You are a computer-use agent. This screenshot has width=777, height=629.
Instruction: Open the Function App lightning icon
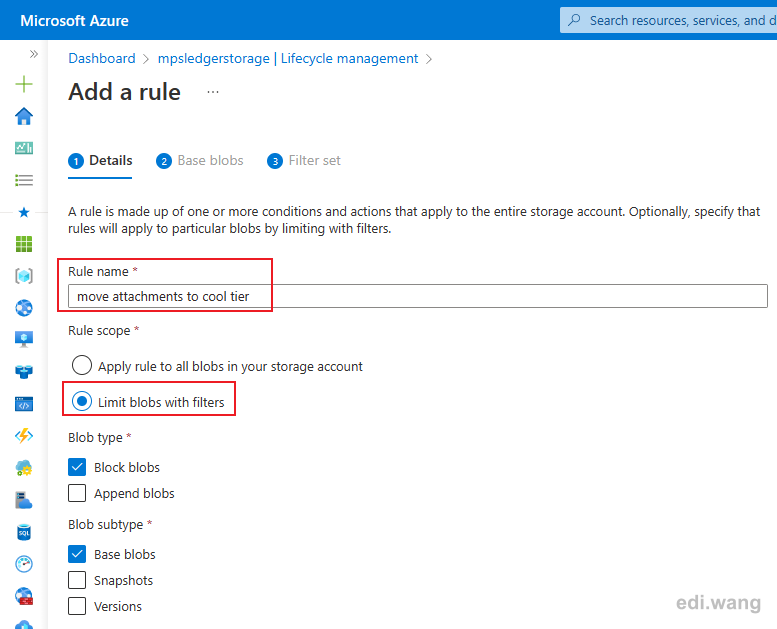coord(24,436)
